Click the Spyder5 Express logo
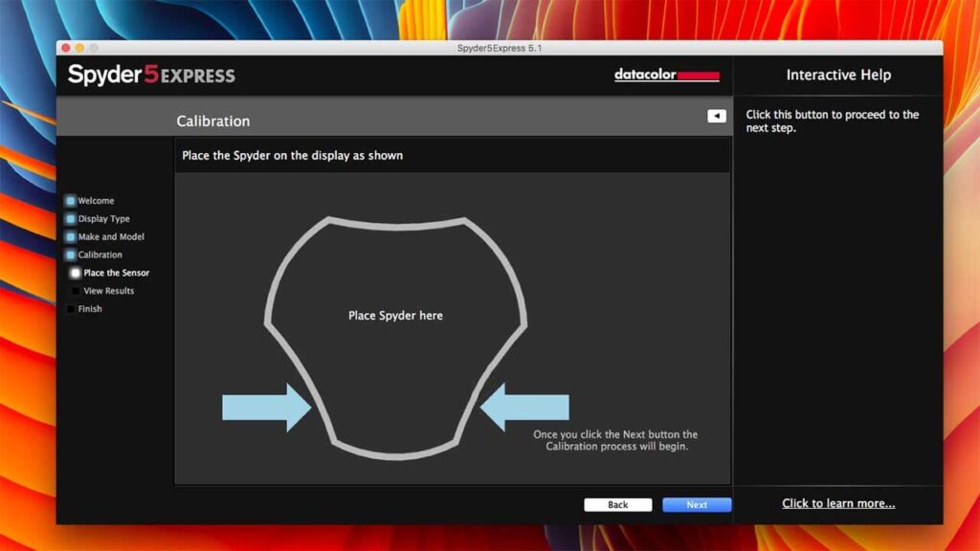This screenshot has height=551, width=980. point(152,75)
